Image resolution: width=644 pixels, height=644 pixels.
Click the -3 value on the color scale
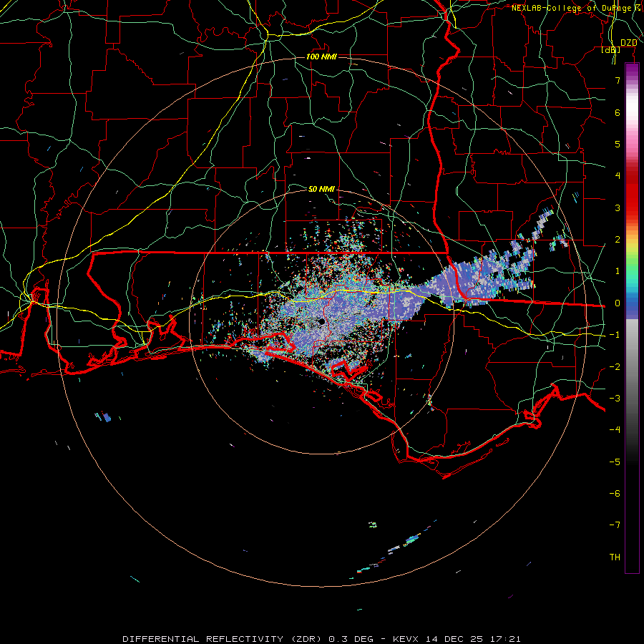coord(615,399)
